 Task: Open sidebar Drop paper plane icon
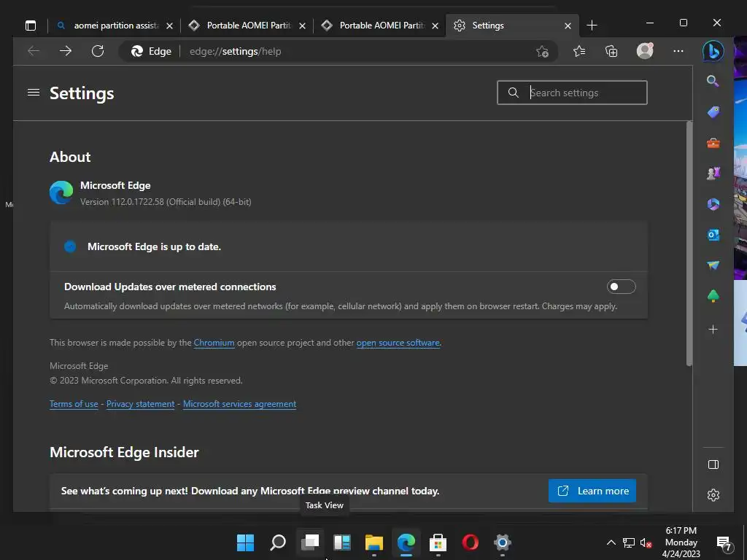pos(713,265)
